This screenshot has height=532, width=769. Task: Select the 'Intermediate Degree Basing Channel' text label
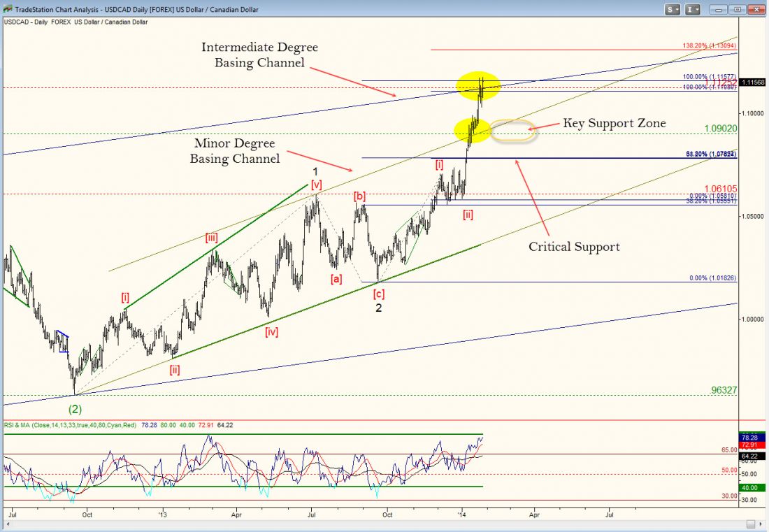(x=259, y=55)
